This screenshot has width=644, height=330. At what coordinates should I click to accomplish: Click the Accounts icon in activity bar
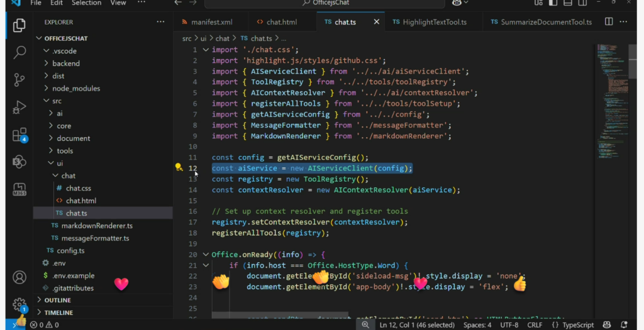[19, 277]
